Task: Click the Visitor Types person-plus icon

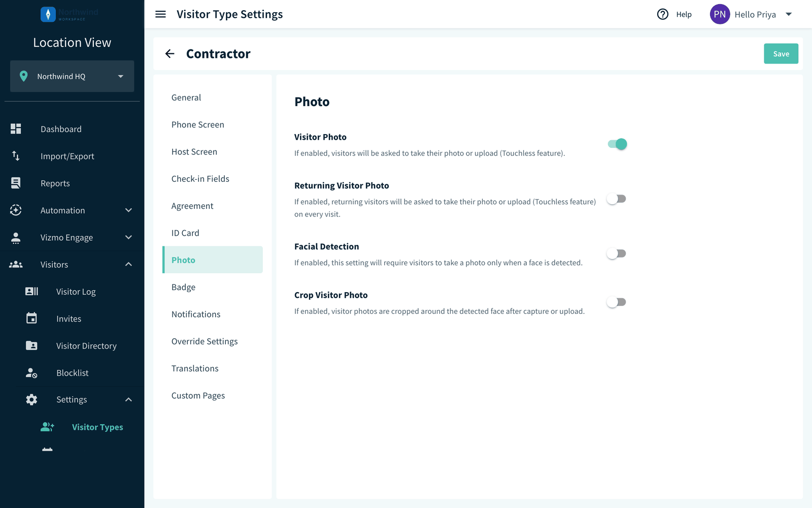Action: (x=47, y=427)
